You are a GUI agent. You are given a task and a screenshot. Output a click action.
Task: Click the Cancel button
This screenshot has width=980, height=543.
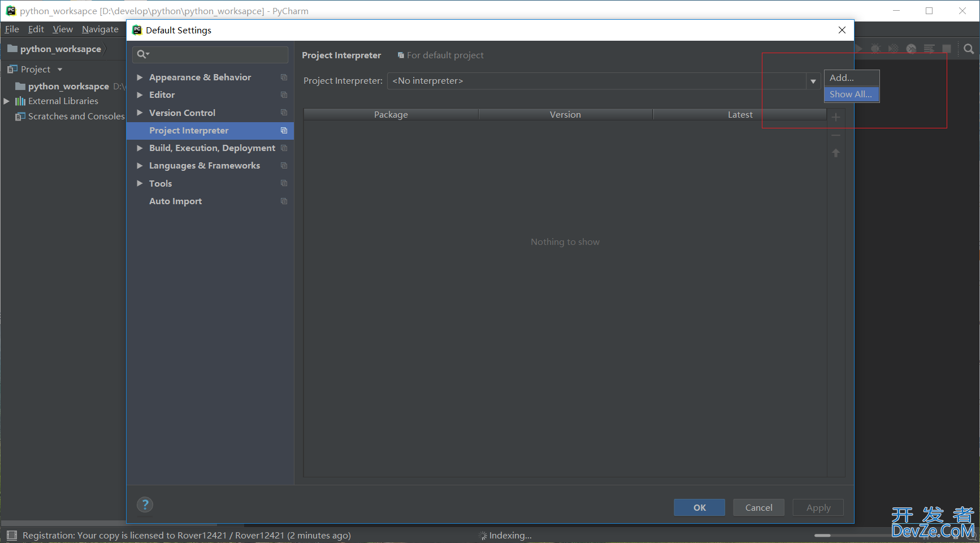click(758, 507)
